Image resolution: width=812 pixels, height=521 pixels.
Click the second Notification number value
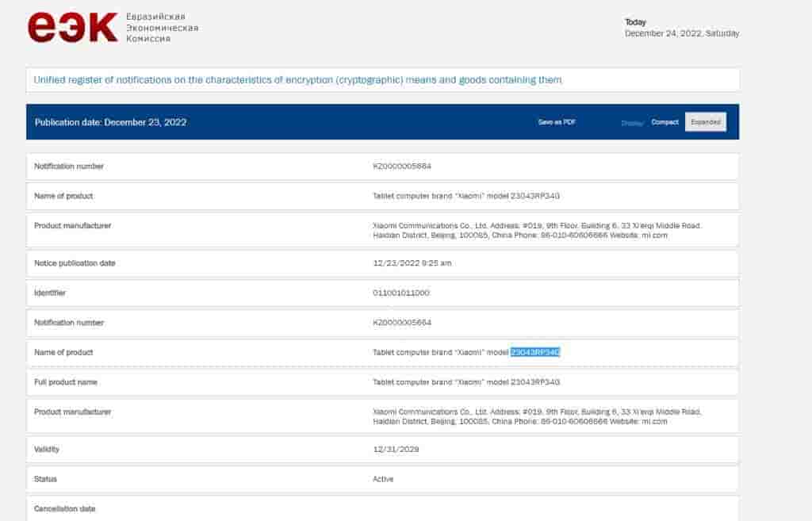(x=402, y=323)
